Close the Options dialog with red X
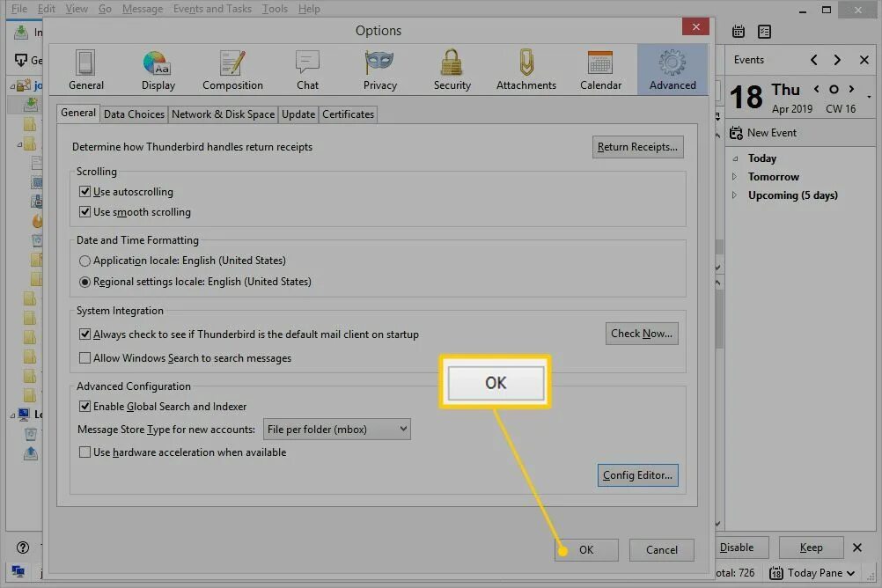 coord(695,26)
